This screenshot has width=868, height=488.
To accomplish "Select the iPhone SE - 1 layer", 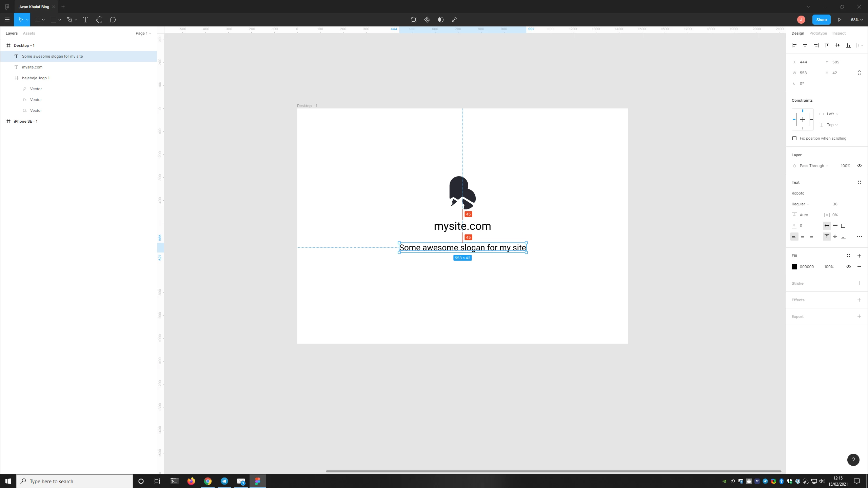I will 25,121.
